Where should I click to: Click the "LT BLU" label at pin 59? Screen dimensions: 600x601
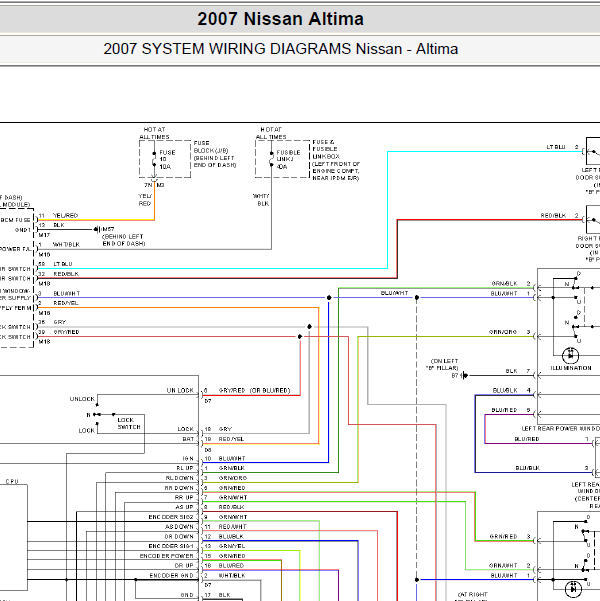[x=63, y=264]
